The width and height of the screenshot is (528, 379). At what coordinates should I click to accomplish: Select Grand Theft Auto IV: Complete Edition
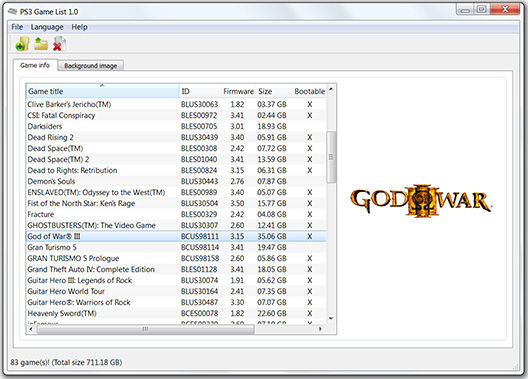176,269
